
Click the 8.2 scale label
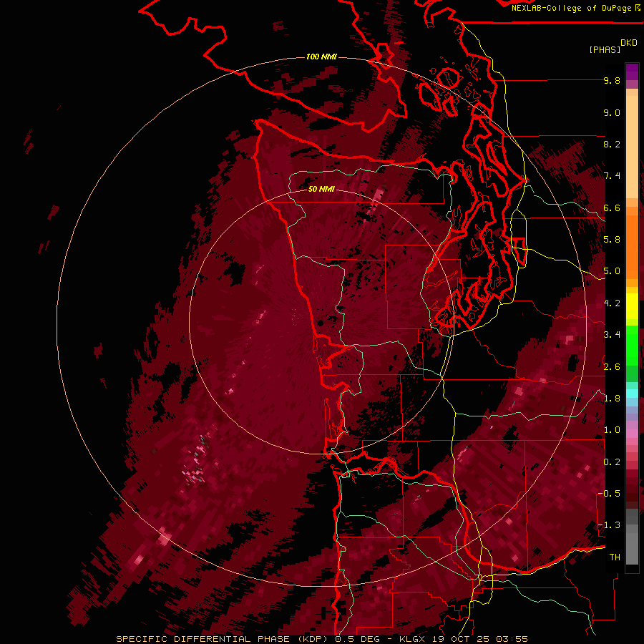click(x=612, y=144)
